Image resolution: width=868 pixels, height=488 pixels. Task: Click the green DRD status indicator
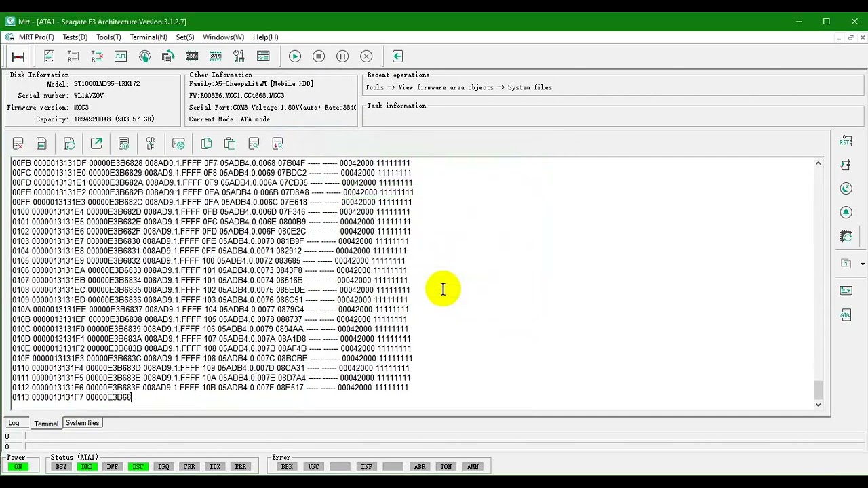[x=87, y=466]
